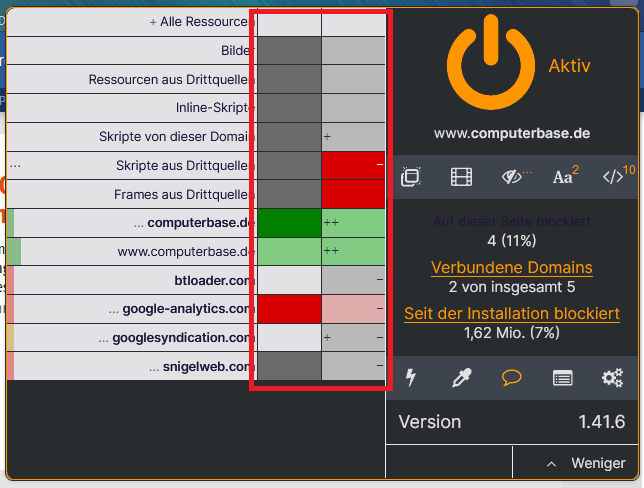Toggle large media elements blocking icon
The width and height of the screenshot is (644, 488).
point(461,177)
